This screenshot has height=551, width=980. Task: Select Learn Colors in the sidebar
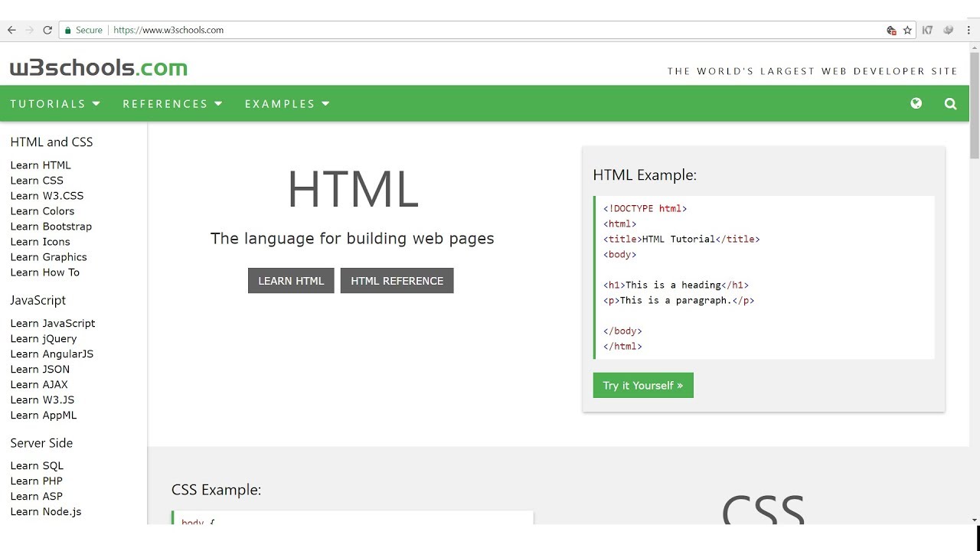42,211
